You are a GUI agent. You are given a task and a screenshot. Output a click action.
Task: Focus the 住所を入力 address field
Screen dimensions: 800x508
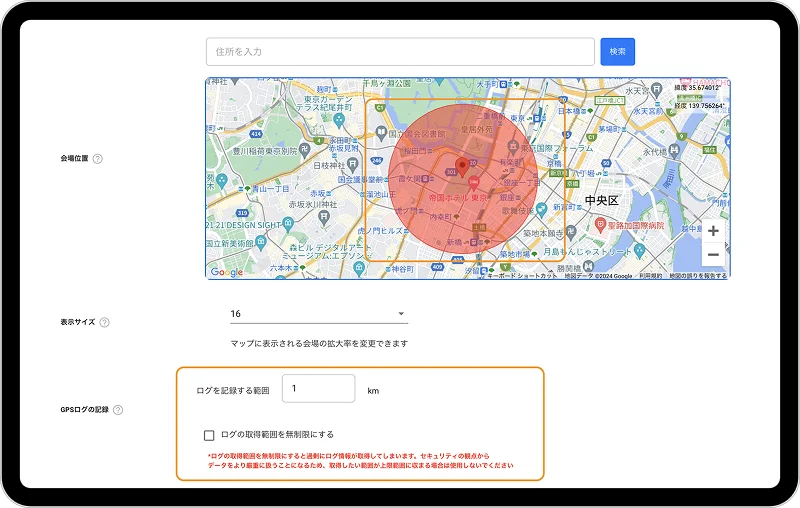(x=400, y=52)
